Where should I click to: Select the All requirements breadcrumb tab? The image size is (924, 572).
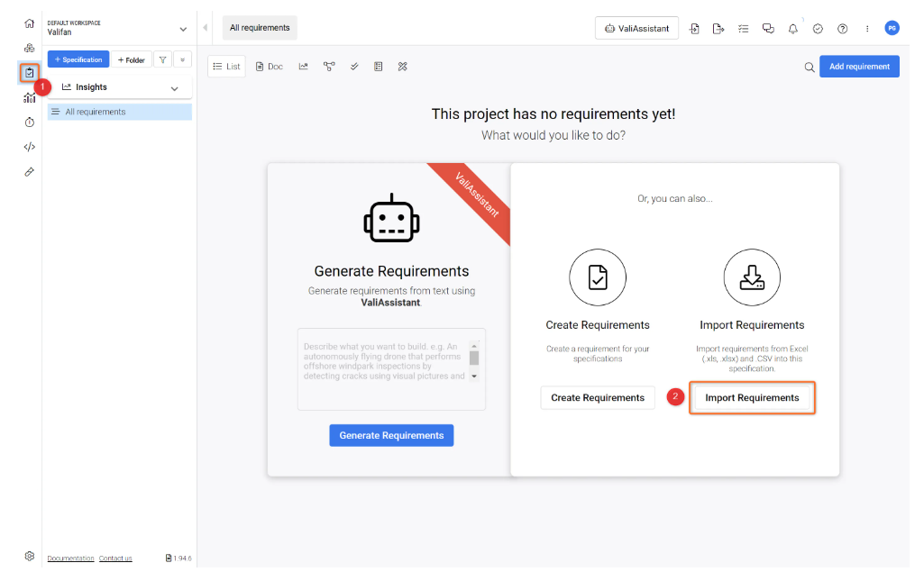pos(260,28)
